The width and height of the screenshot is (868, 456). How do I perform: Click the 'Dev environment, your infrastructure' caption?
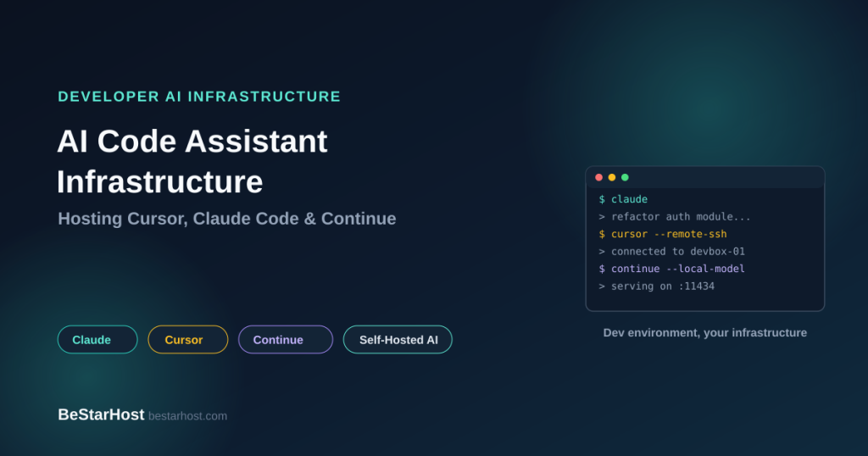pyautogui.click(x=704, y=332)
